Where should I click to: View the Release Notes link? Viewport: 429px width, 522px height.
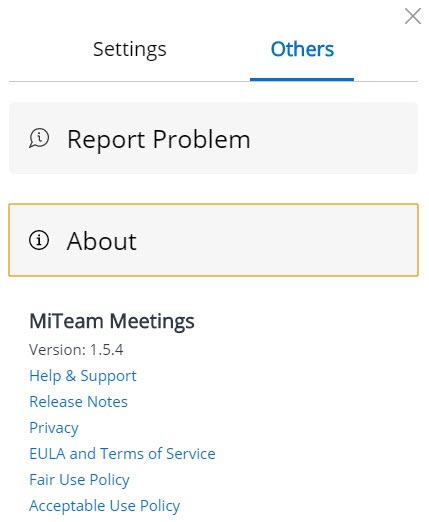[x=78, y=401]
